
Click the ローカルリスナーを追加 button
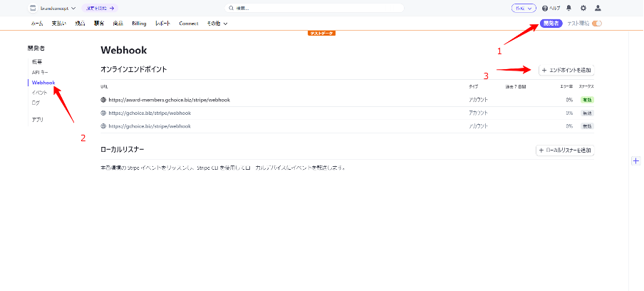pos(565,150)
